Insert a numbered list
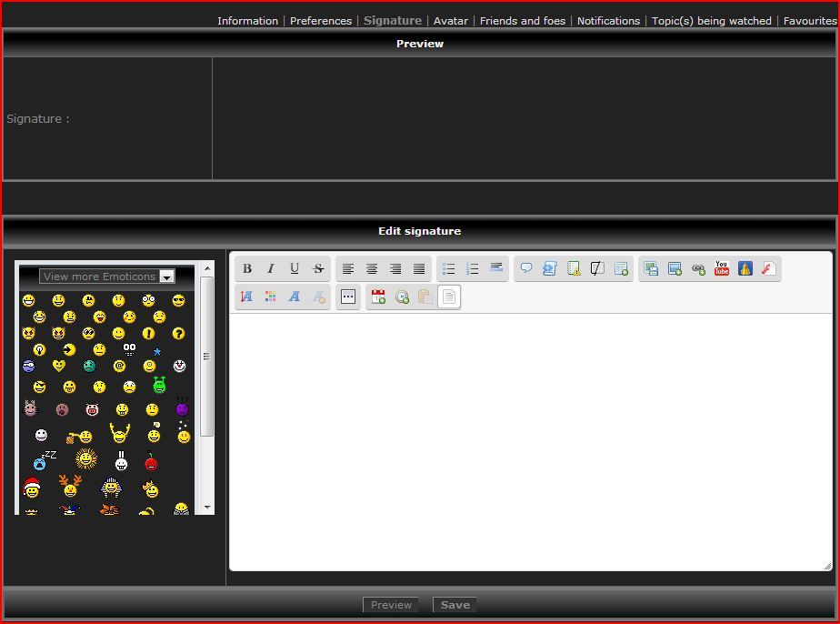Viewport: 840px width, 624px height. 473,268
